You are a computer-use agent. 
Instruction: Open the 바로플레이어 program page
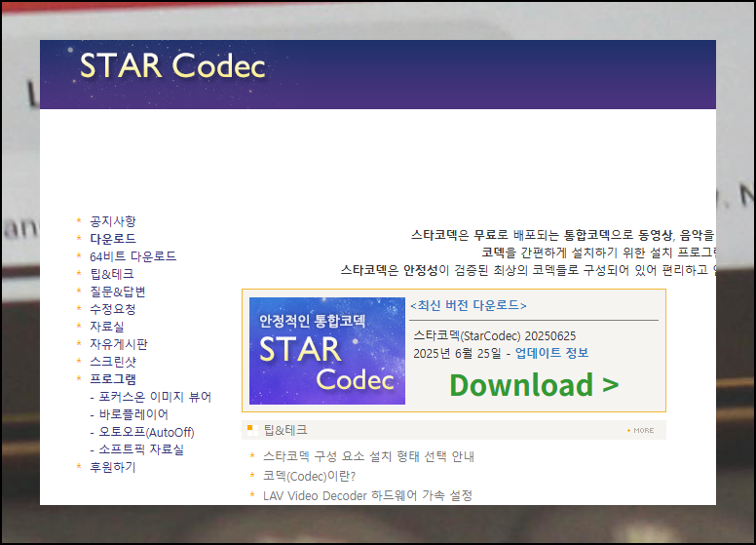pos(133,414)
